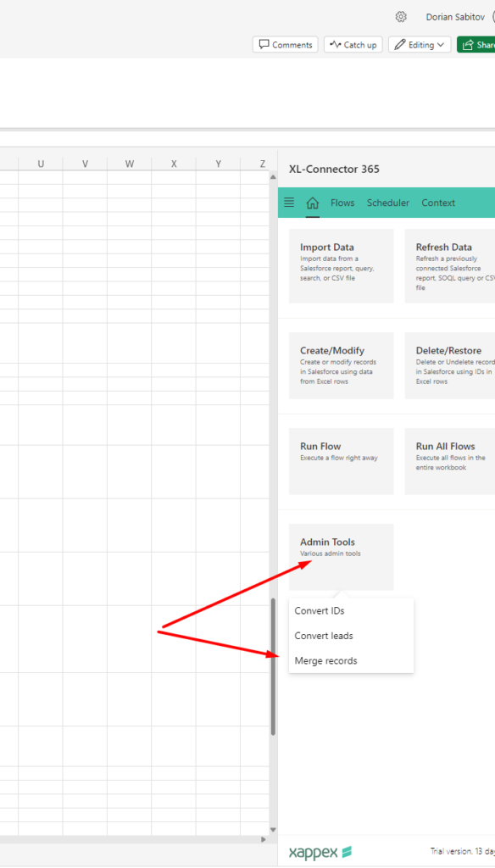Expand the Admin Tools tile menu
The width and height of the screenshot is (495, 868).
click(x=341, y=557)
